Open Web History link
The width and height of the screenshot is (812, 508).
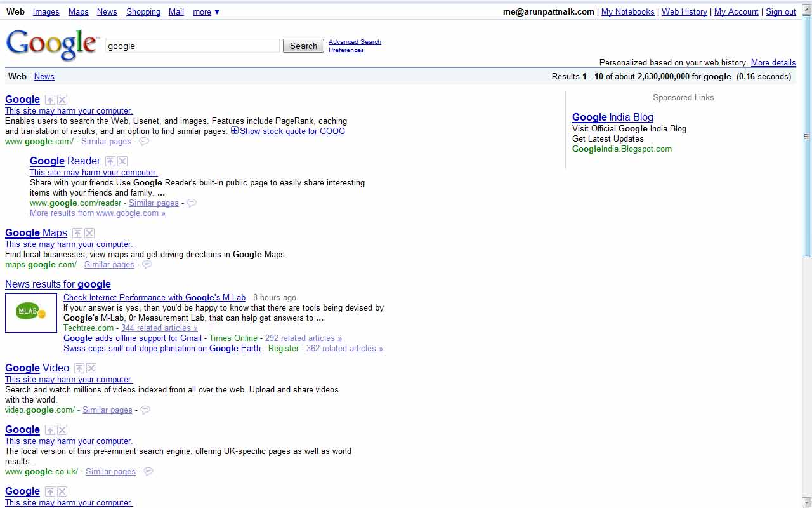point(684,12)
